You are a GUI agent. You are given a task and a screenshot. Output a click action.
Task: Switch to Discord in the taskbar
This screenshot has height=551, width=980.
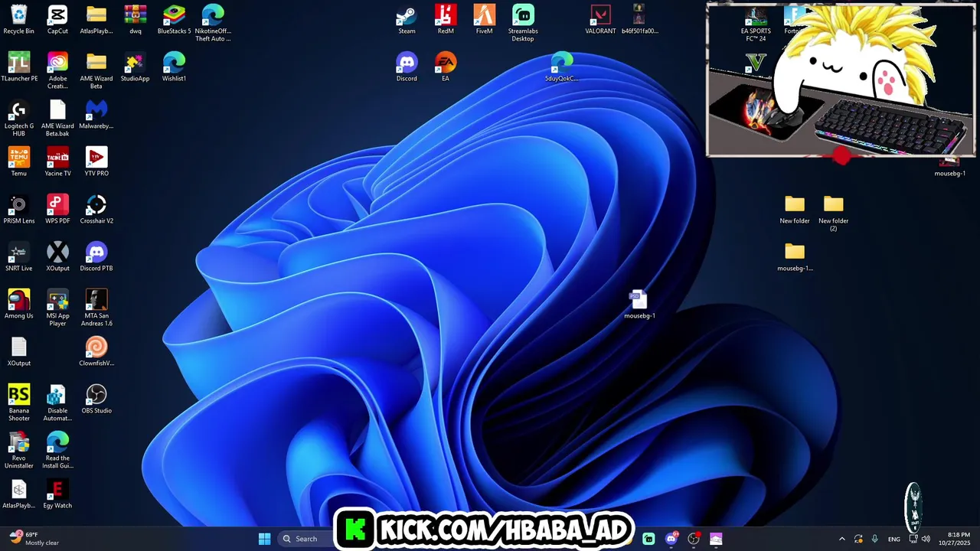tap(671, 539)
